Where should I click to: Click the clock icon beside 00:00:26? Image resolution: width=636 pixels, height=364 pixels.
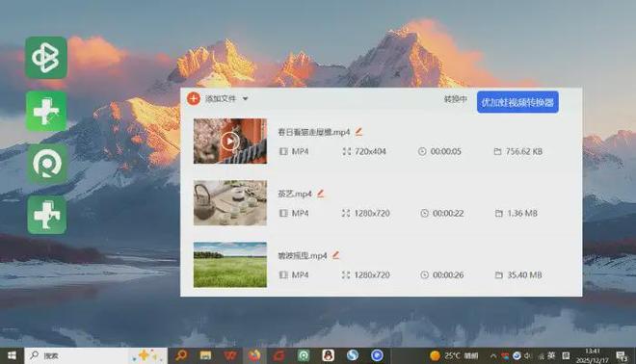pyautogui.click(x=424, y=274)
